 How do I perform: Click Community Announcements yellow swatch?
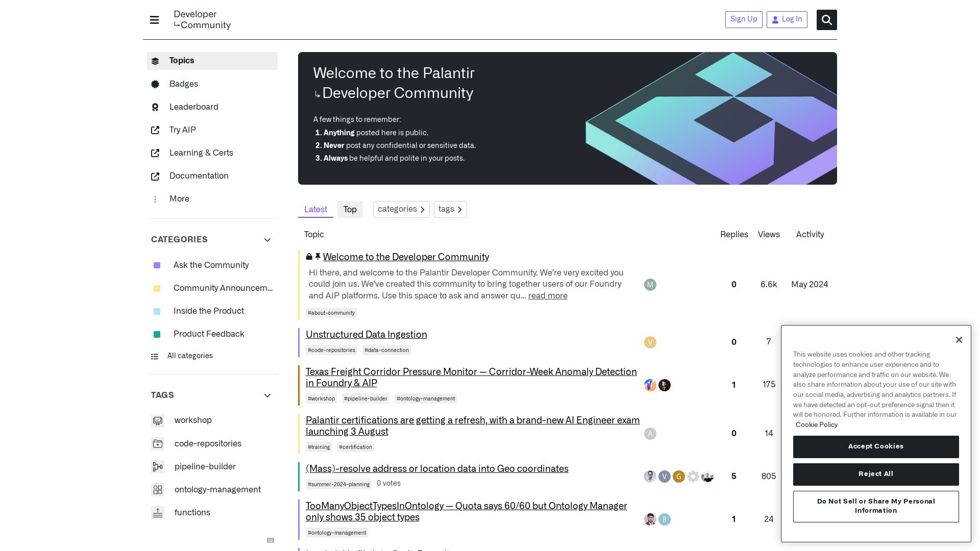click(157, 288)
